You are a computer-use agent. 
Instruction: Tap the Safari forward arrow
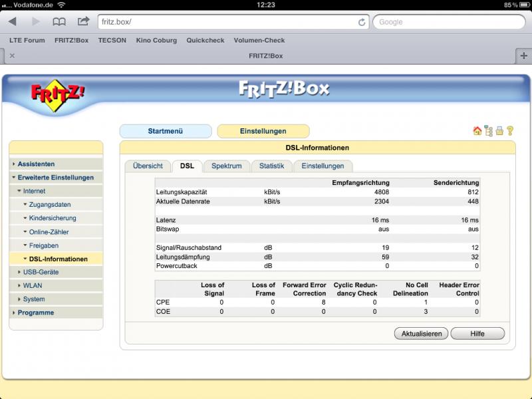[x=35, y=22]
